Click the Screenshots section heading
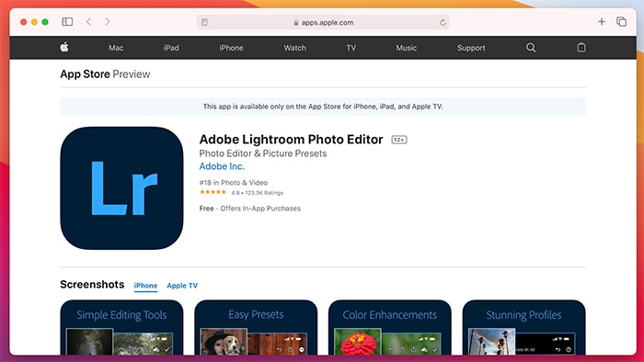 pos(92,285)
